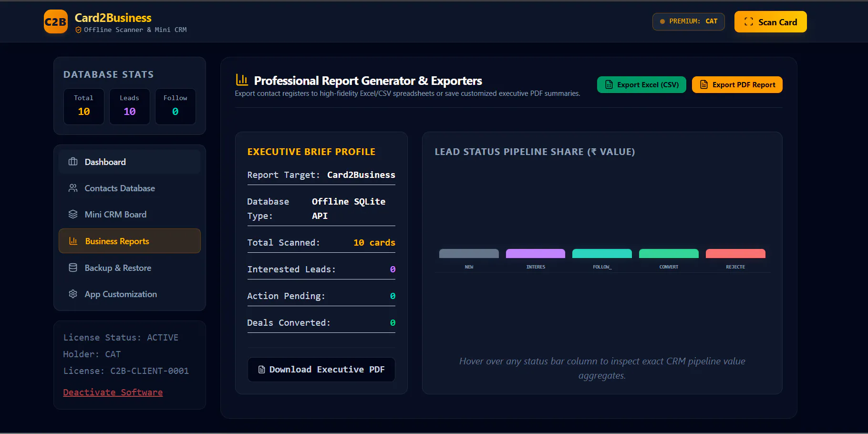The height and width of the screenshot is (434, 868).
Task: Click the file icon in Download Executive PDF
Action: click(x=261, y=370)
